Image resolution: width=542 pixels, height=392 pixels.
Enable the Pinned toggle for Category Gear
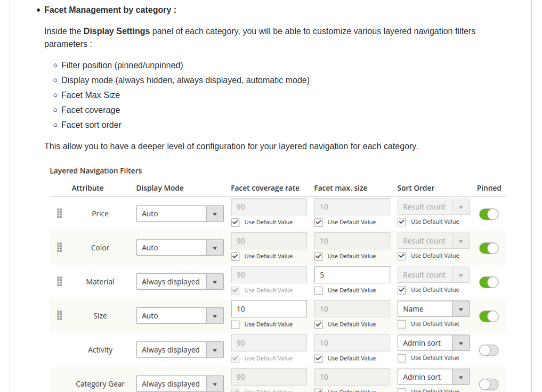[x=489, y=384]
